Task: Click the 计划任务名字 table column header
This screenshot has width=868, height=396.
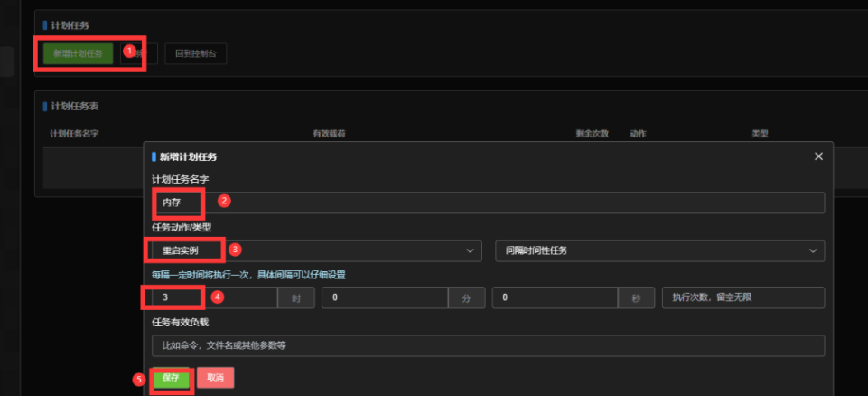Action: click(74, 134)
